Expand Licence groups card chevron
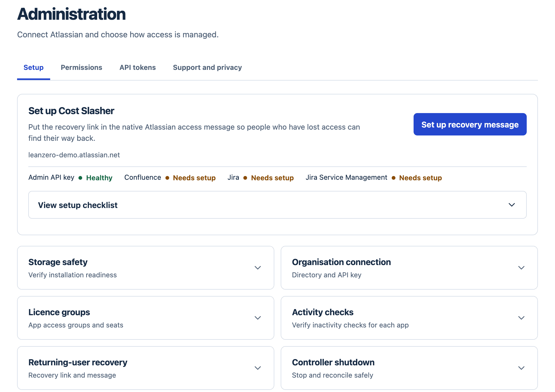Viewport: 555px width, 392px height. (257, 318)
